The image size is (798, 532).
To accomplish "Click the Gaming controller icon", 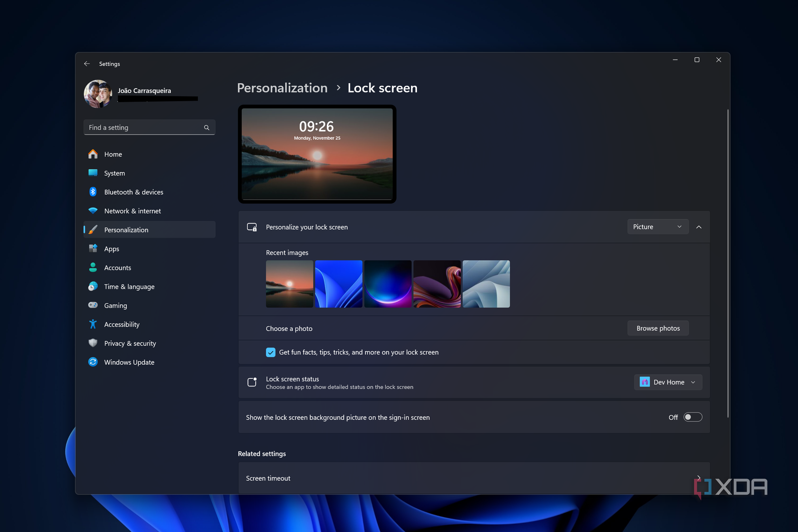I will coord(93,305).
